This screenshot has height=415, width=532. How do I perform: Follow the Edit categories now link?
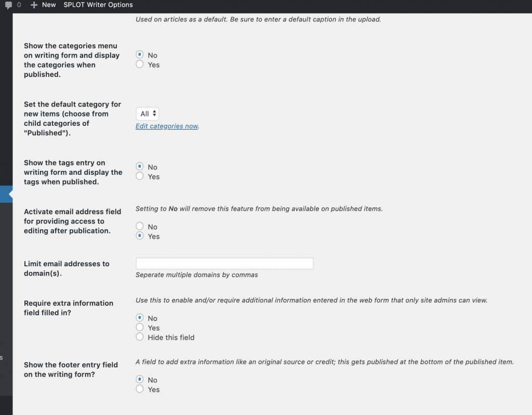(167, 126)
